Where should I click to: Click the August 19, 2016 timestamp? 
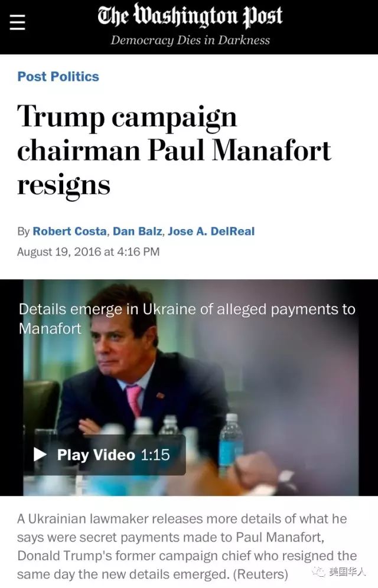click(x=88, y=251)
